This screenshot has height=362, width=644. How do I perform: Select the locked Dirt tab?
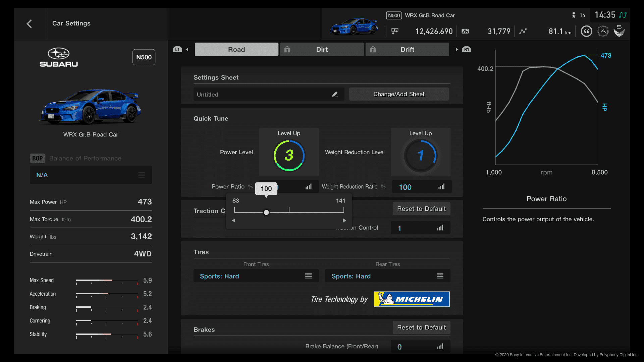click(322, 49)
